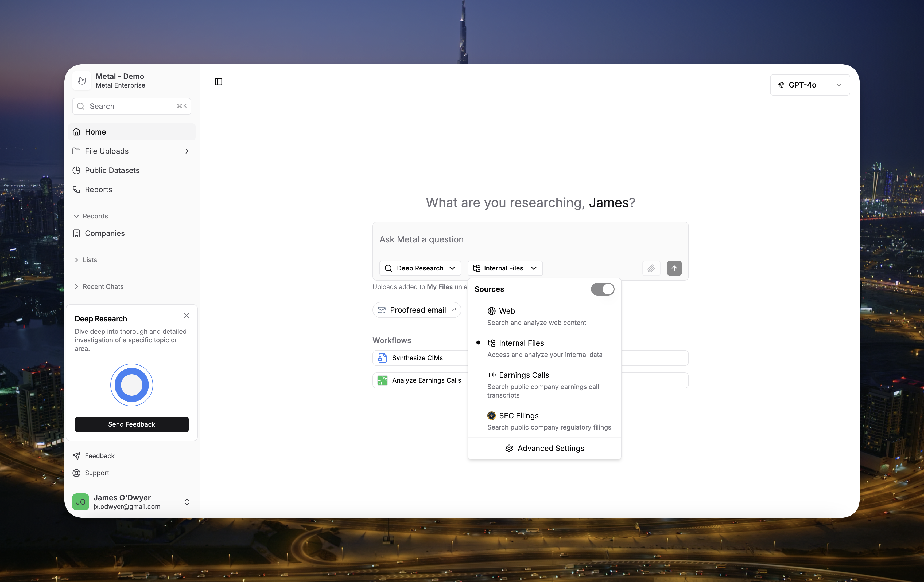
Task: Close the Deep Research info card
Action: click(187, 316)
